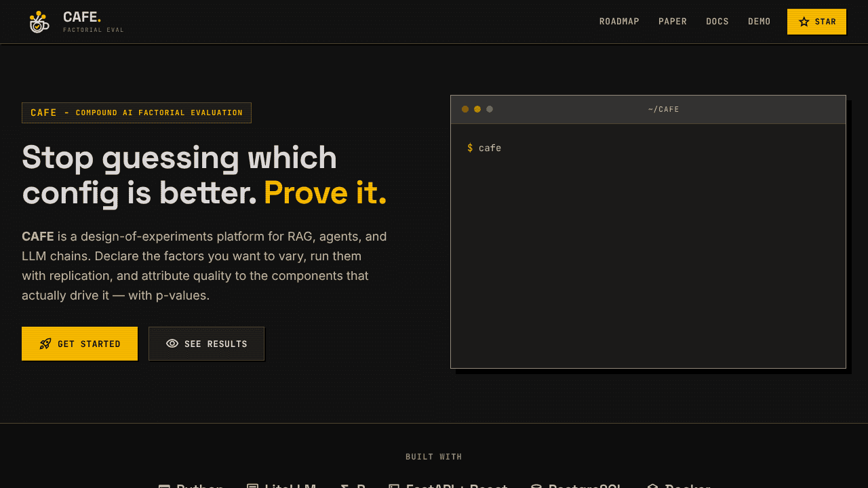Click the CAFE coffee cup logo

39,22
